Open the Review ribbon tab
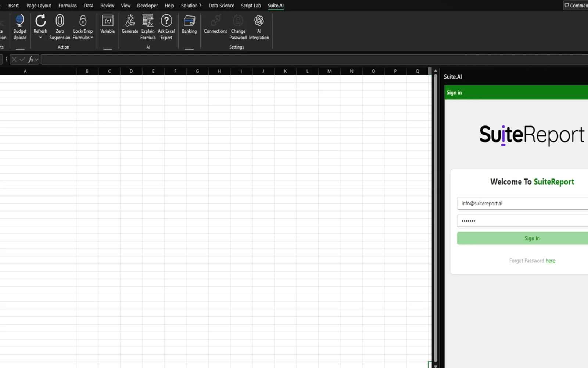The height and width of the screenshot is (368, 588). pos(107,6)
